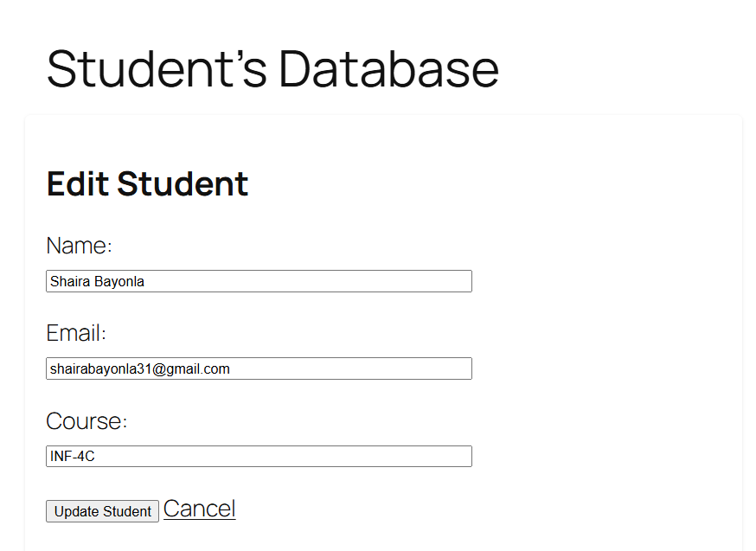
Task: Click the "Edit Student" form heading
Action: pos(147,183)
